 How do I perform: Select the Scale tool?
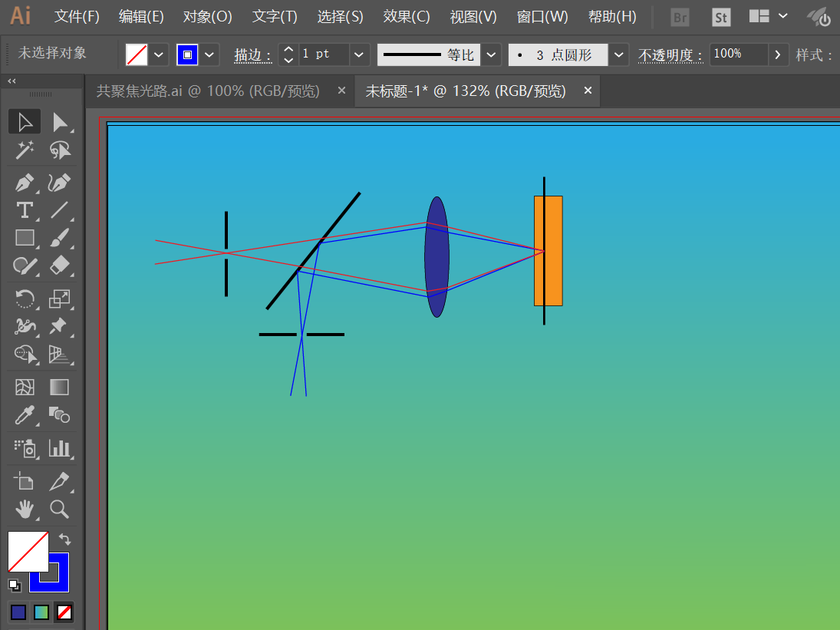(60, 299)
